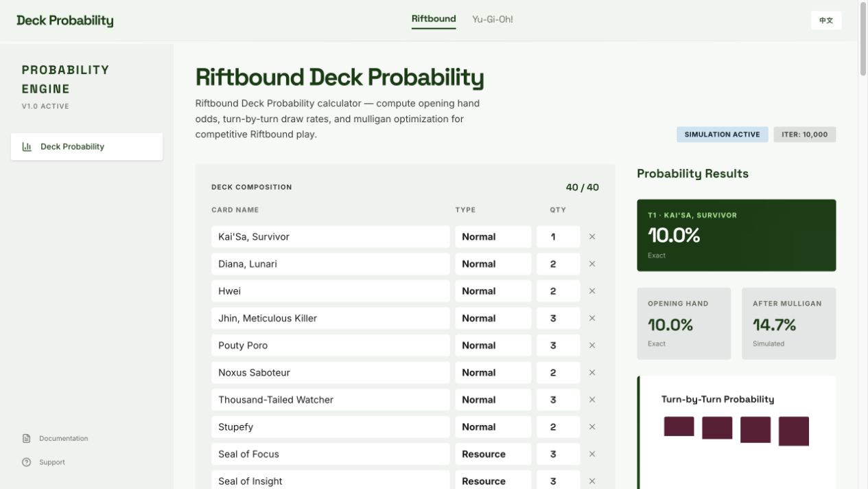Open Resource type dropdown for Seal of Insight

tap(493, 480)
